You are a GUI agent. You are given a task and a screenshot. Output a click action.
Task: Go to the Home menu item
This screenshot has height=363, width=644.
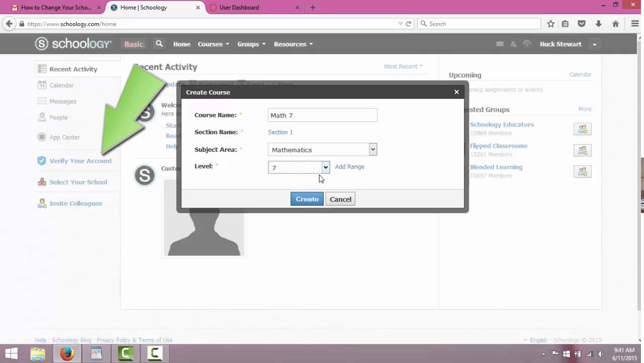point(182,44)
